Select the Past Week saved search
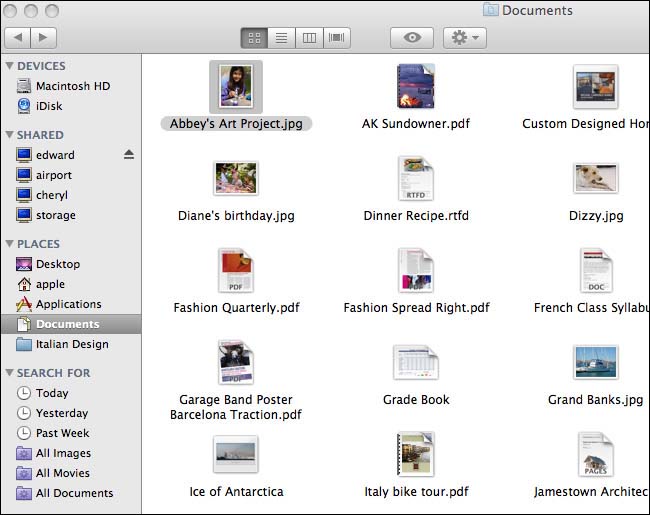This screenshot has width=650, height=515. 62,433
